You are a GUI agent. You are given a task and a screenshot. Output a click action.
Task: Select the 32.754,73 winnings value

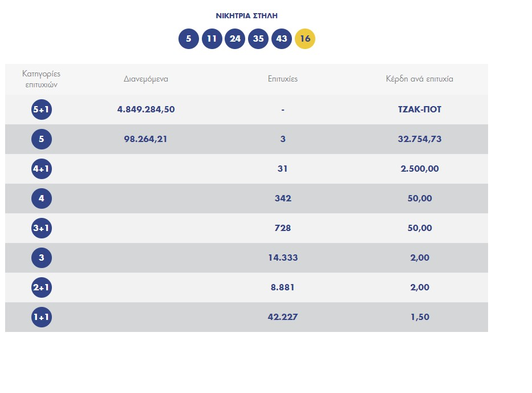[x=420, y=139]
